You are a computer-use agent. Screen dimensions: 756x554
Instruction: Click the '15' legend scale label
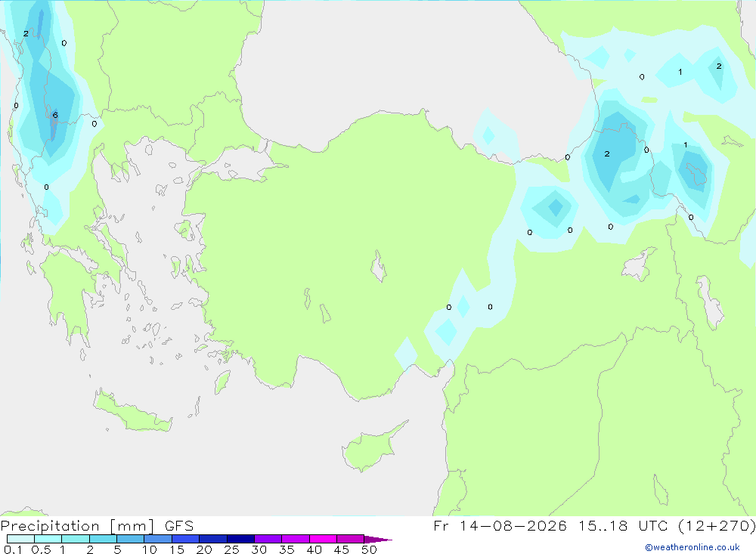[177, 549]
